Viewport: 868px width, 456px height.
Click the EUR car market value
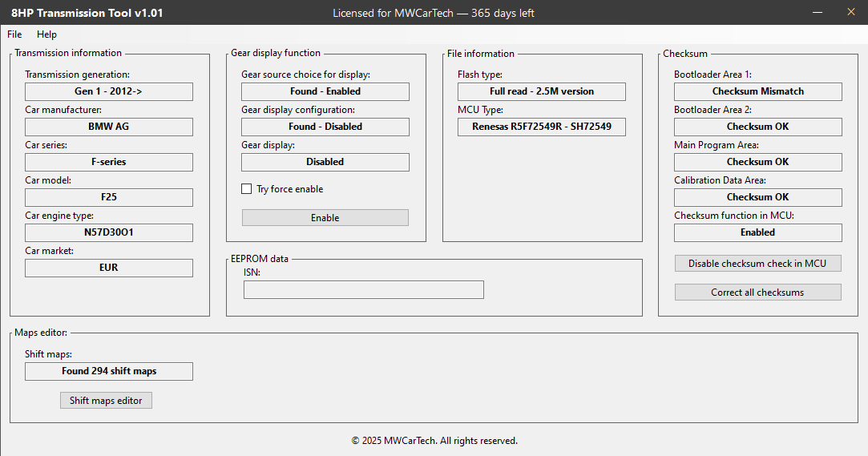click(x=109, y=268)
